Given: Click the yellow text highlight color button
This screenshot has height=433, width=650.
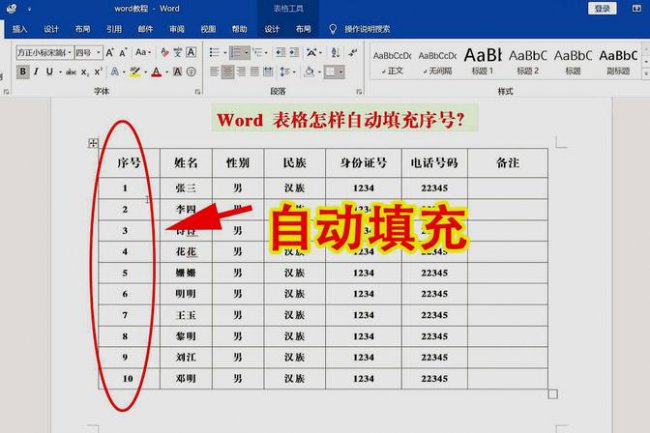Looking at the screenshot, I should point(135,72).
